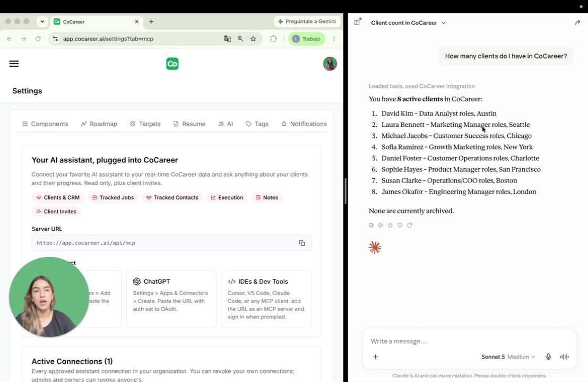The image size is (588, 382).
Task: Open the user profile avatar in CoCareer
Action: [x=330, y=64]
